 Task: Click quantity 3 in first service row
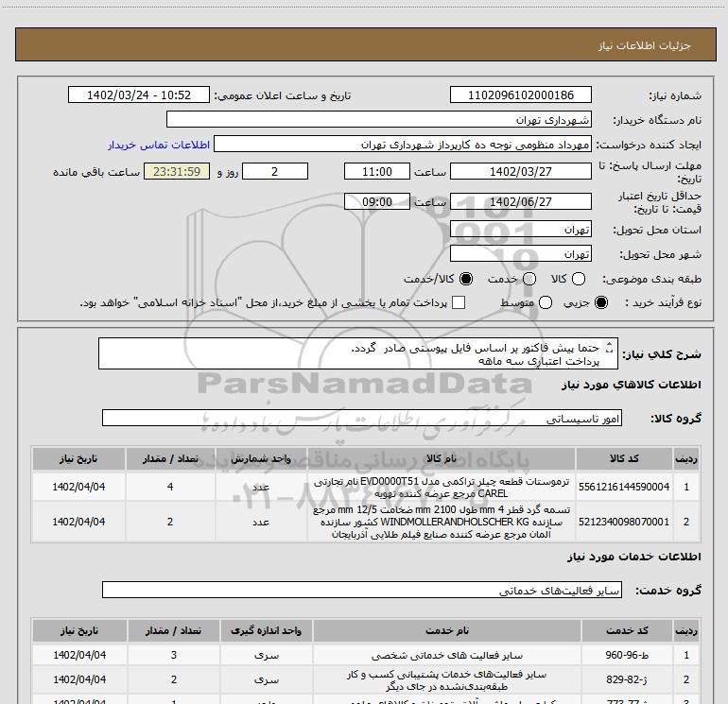point(174,655)
